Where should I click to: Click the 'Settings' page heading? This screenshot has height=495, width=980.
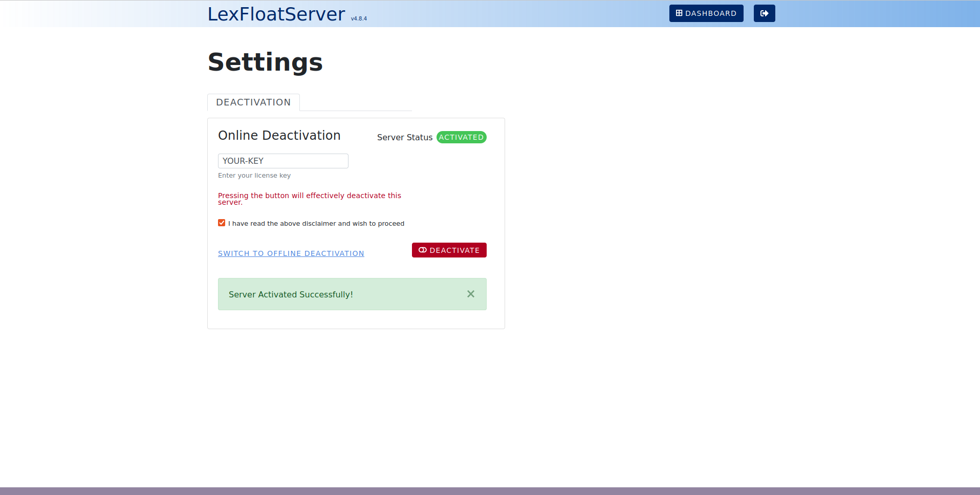tap(265, 62)
